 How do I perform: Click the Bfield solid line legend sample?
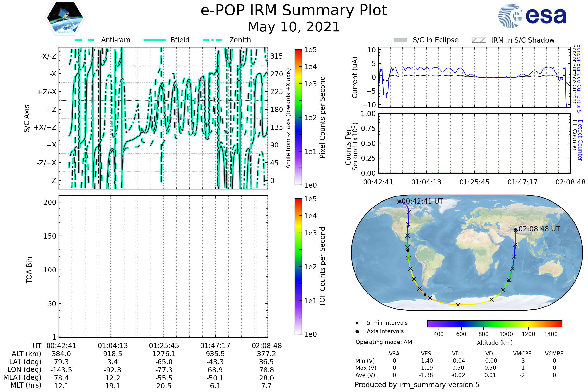pyautogui.click(x=155, y=40)
